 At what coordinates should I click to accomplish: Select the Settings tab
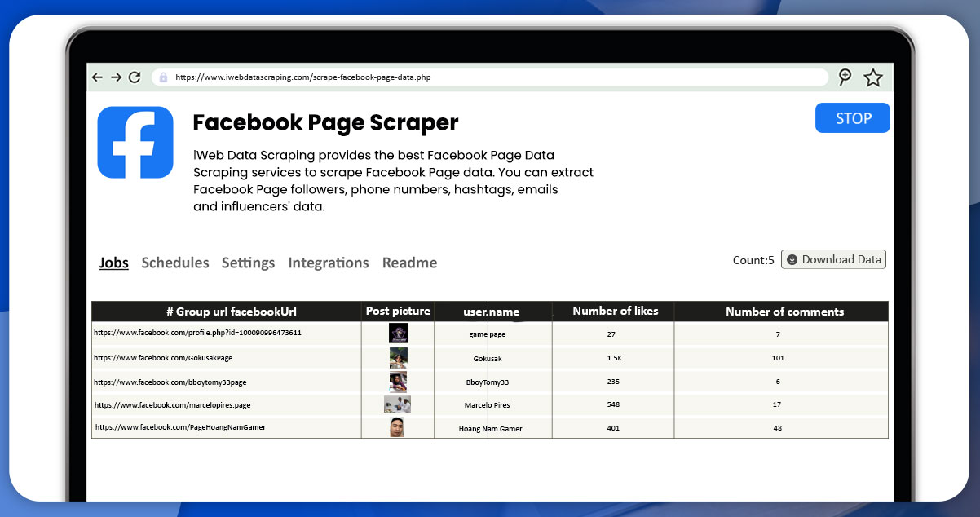pos(248,263)
